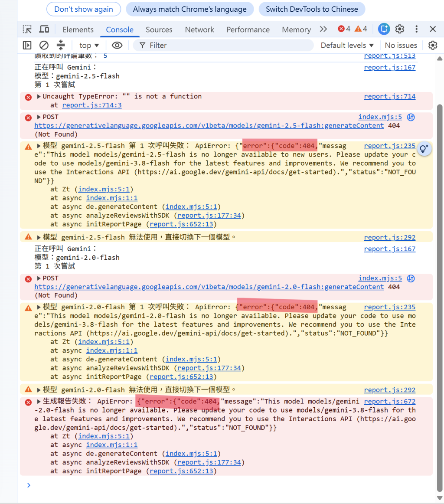
Task: Expand the Uncaught TypeError message
Action: [x=39, y=96]
